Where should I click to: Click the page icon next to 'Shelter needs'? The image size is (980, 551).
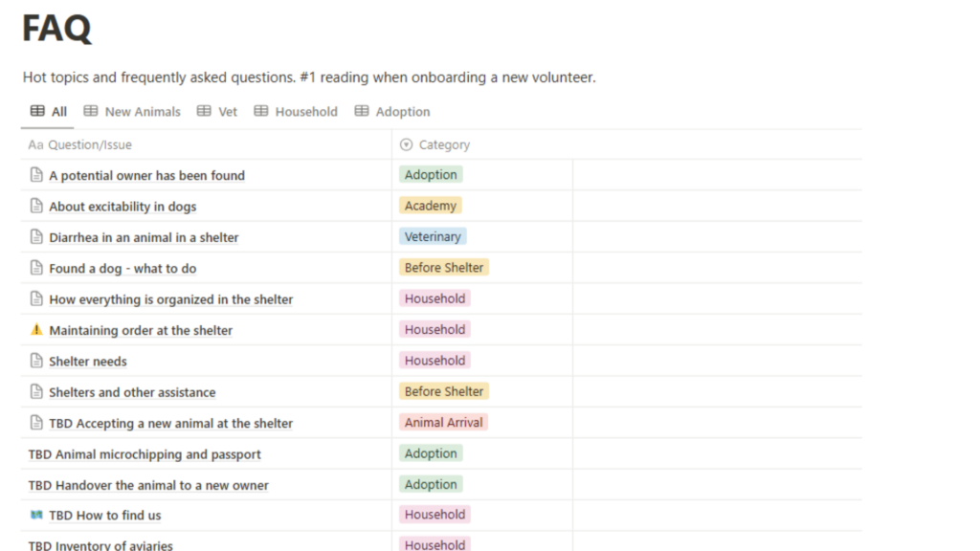(36, 361)
